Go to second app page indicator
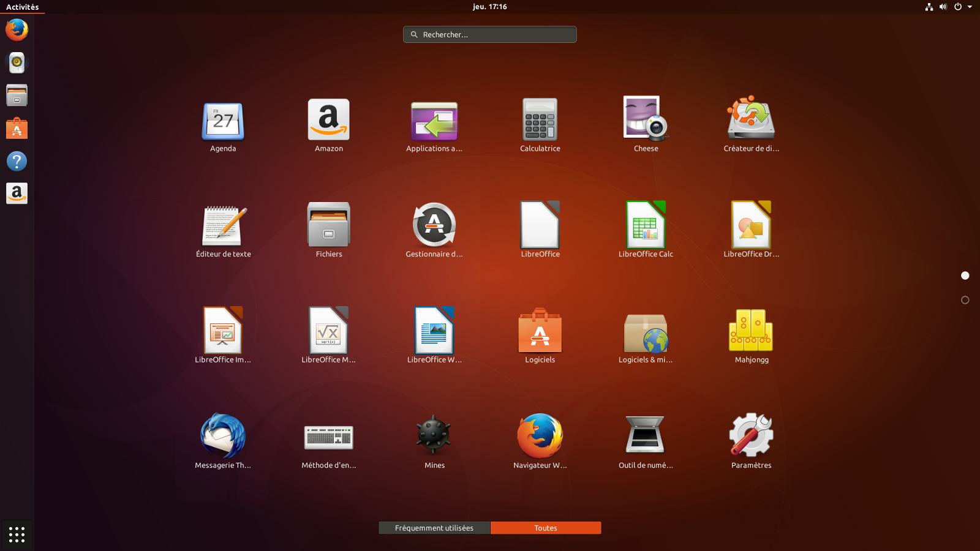This screenshot has width=980, height=551. [965, 300]
